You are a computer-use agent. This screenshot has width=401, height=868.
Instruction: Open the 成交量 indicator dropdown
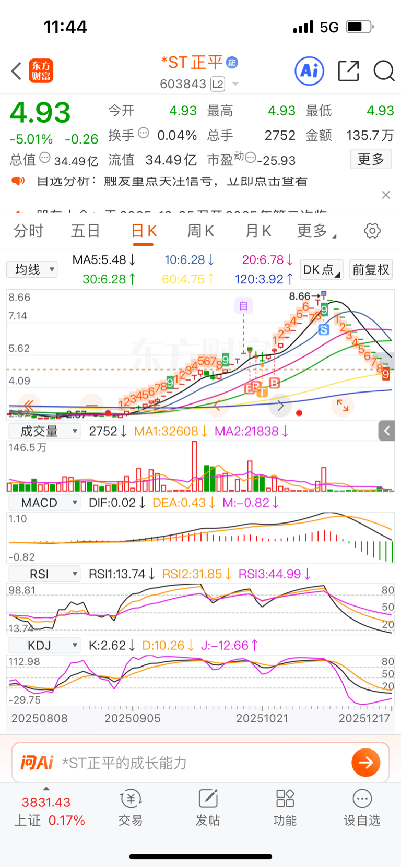click(x=44, y=431)
